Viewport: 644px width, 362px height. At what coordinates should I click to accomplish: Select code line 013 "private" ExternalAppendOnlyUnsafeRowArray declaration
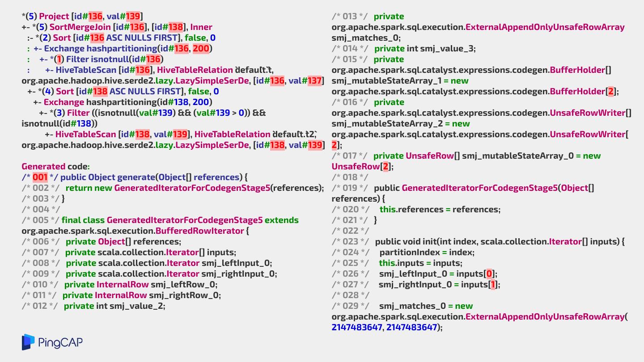(478, 27)
